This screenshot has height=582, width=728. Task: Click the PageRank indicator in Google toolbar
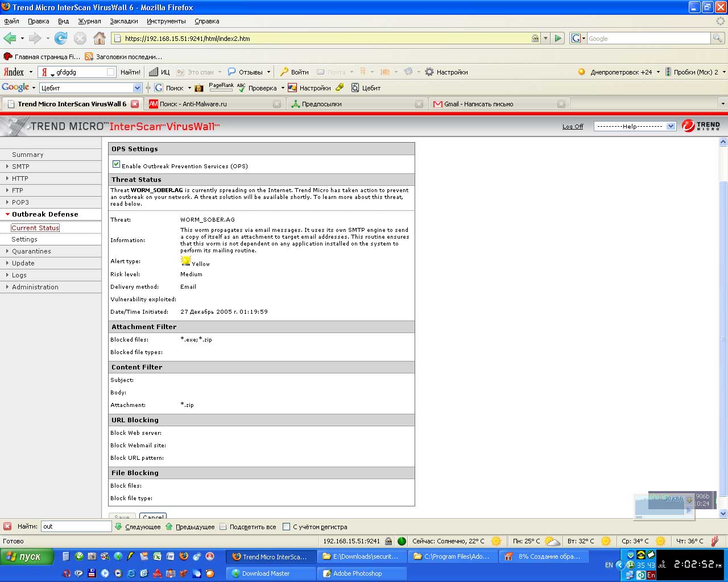(221, 88)
